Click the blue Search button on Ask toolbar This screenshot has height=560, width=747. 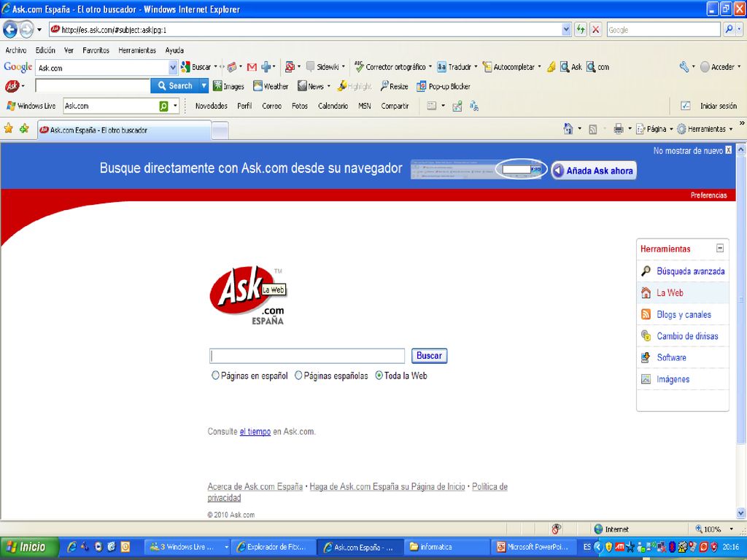[x=175, y=86]
